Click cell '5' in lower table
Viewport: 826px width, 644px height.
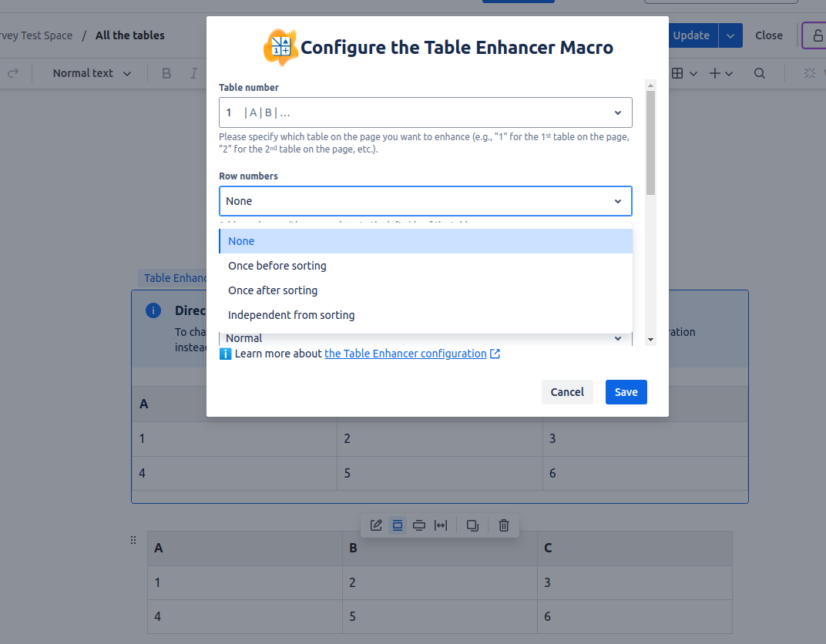click(x=440, y=616)
